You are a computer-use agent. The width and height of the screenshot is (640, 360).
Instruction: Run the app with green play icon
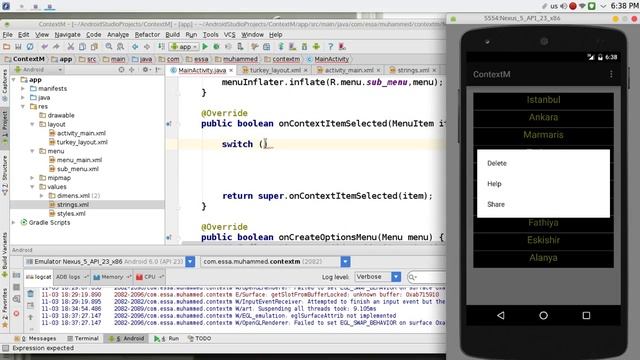click(x=205, y=47)
